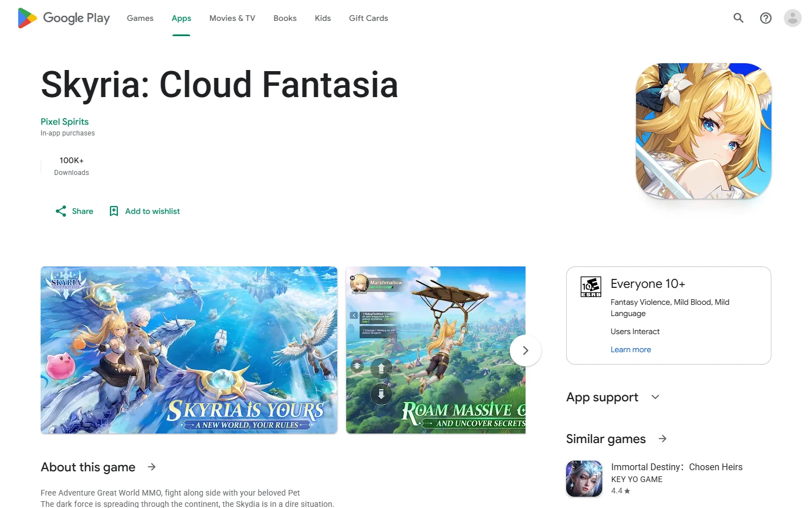Open the Pixel Spirits developer page
Viewport: 812px width, 508px height.
(x=64, y=121)
